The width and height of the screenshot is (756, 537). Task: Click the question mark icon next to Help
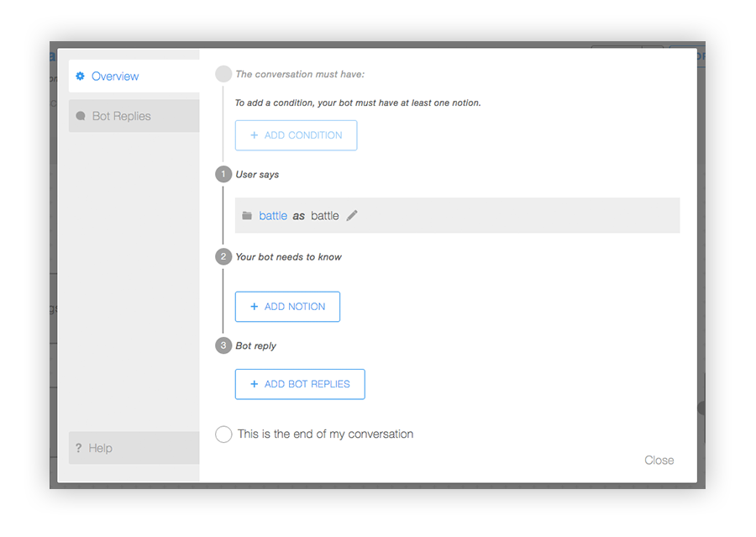80,448
